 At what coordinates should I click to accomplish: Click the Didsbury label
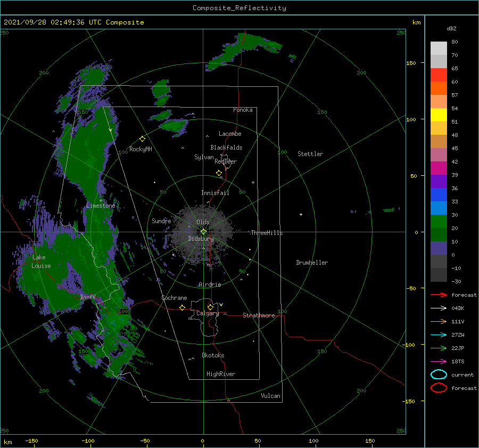201,239
